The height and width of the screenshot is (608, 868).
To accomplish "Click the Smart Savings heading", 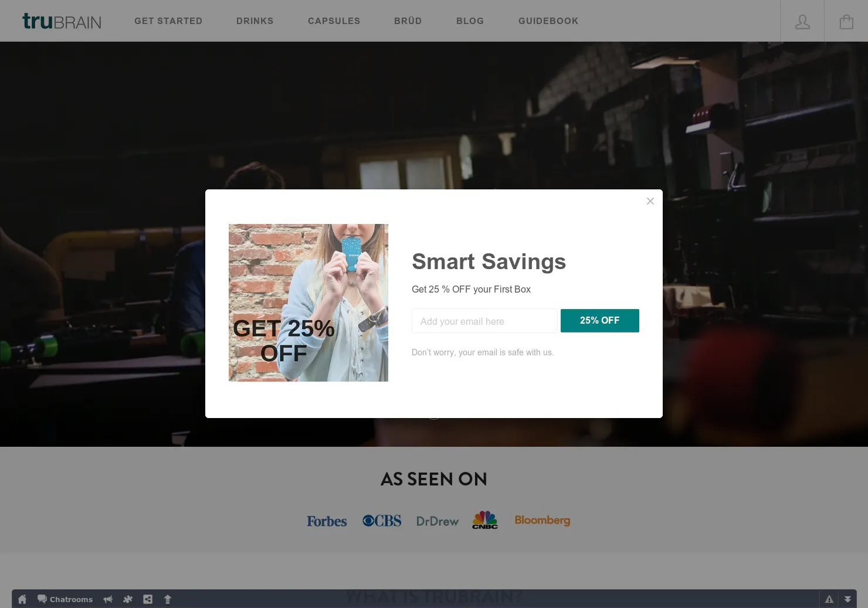I will pyautogui.click(x=489, y=261).
